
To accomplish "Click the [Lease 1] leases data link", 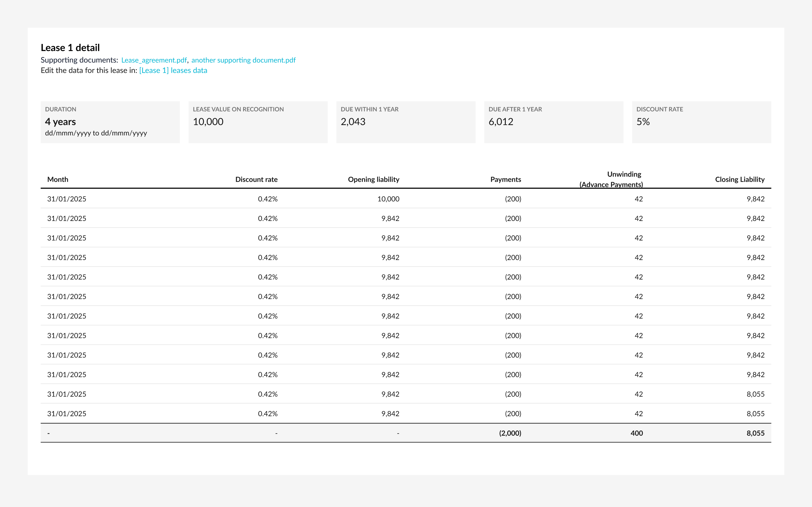I will click(173, 70).
